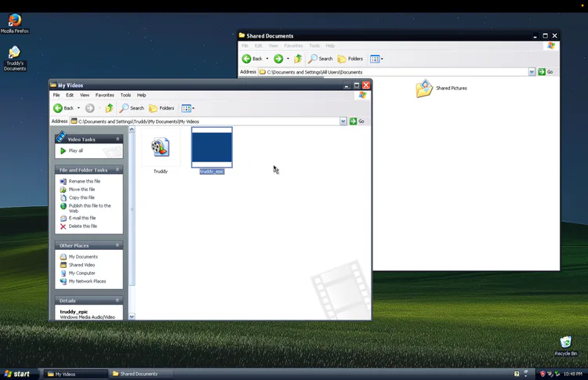Image resolution: width=588 pixels, height=380 pixels.
Task: Click the truddy_epic file name label
Action: [212, 172]
